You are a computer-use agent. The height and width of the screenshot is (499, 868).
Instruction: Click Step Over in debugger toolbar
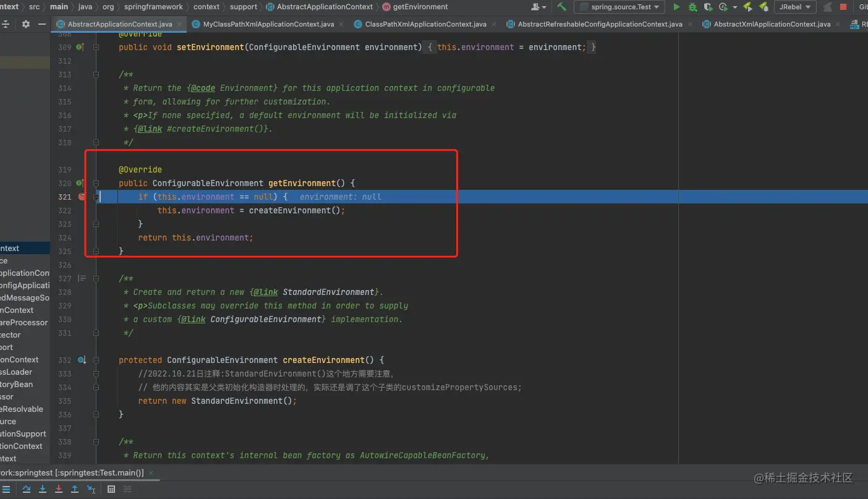[27, 489]
